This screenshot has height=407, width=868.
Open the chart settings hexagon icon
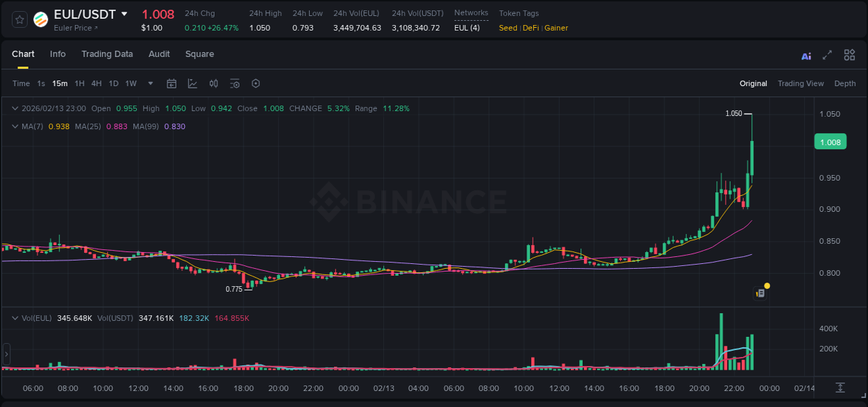point(256,83)
